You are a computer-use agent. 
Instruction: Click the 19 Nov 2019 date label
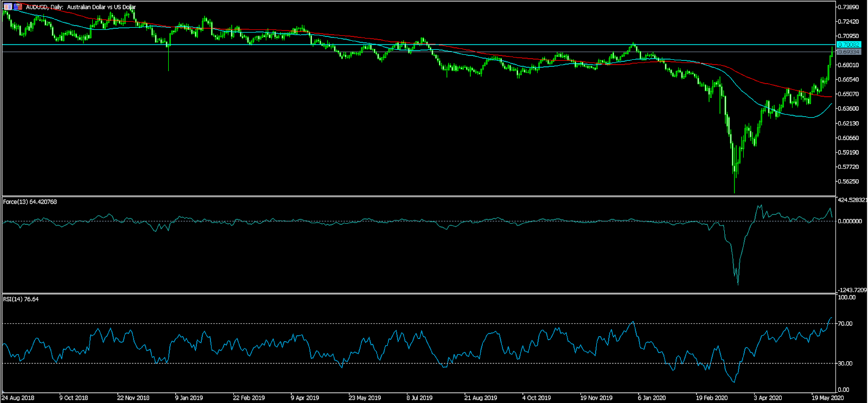click(596, 398)
